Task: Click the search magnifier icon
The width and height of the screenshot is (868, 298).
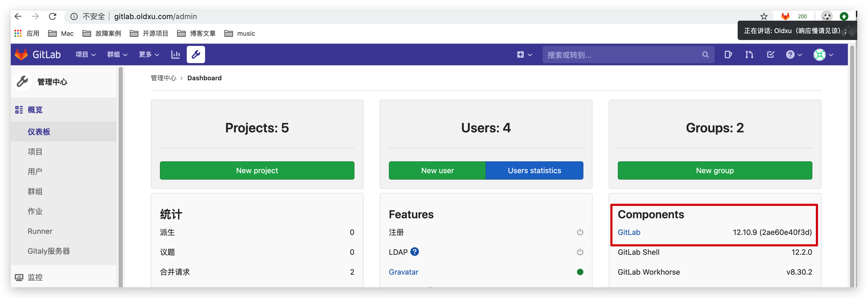Action: pos(705,54)
